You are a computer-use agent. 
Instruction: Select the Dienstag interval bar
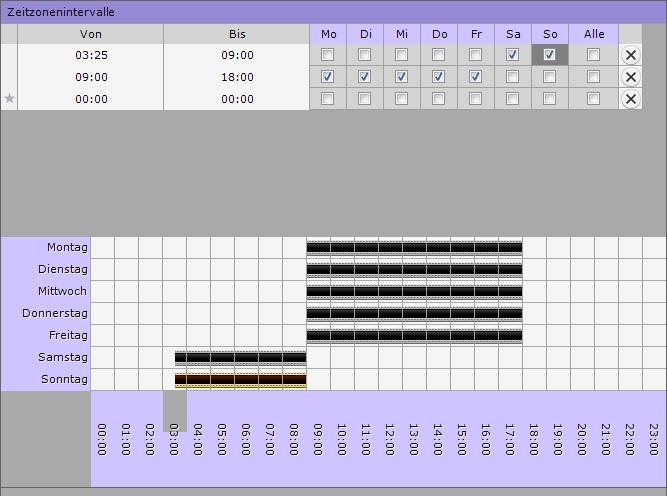point(414,270)
